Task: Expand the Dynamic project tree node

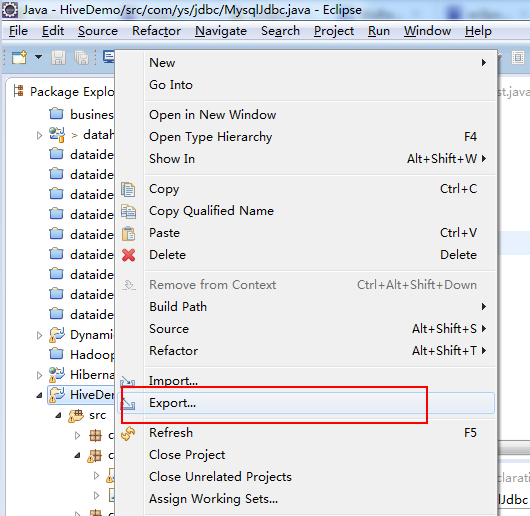Action: pyautogui.click(x=40, y=335)
